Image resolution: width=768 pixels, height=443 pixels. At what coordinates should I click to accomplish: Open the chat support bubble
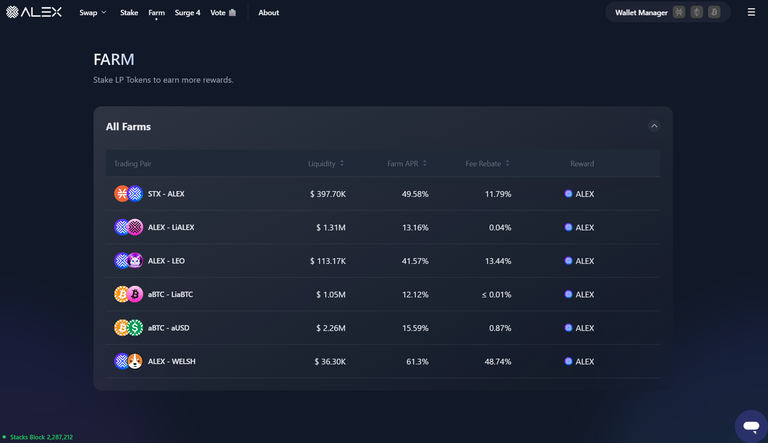[x=751, y=426]
